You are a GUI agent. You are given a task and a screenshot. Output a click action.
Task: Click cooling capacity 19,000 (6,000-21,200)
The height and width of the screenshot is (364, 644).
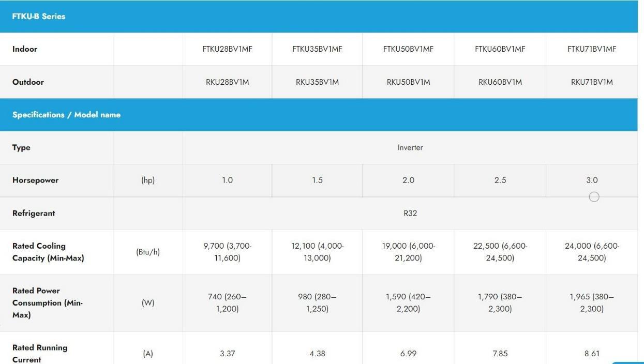click(x=408, y=252)
